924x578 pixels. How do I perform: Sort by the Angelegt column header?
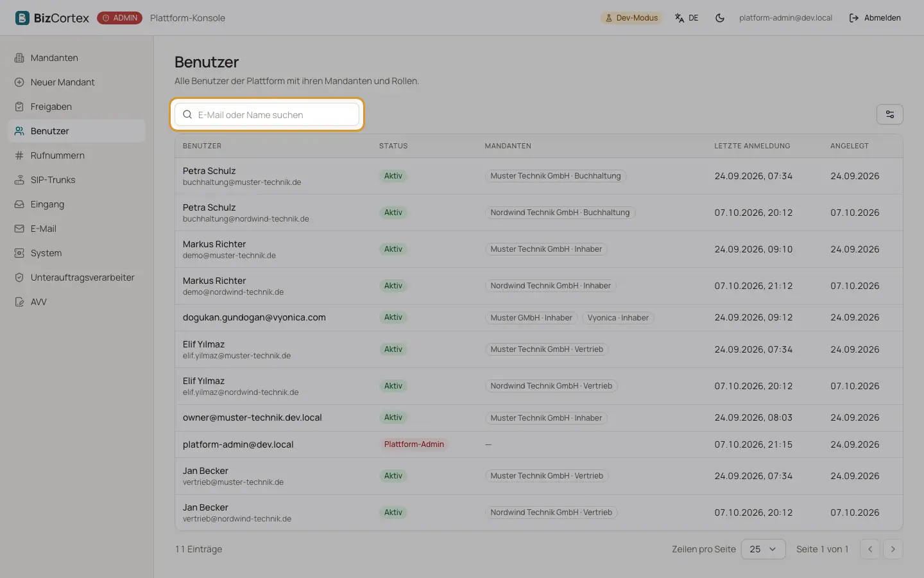(x=849, y=146)
